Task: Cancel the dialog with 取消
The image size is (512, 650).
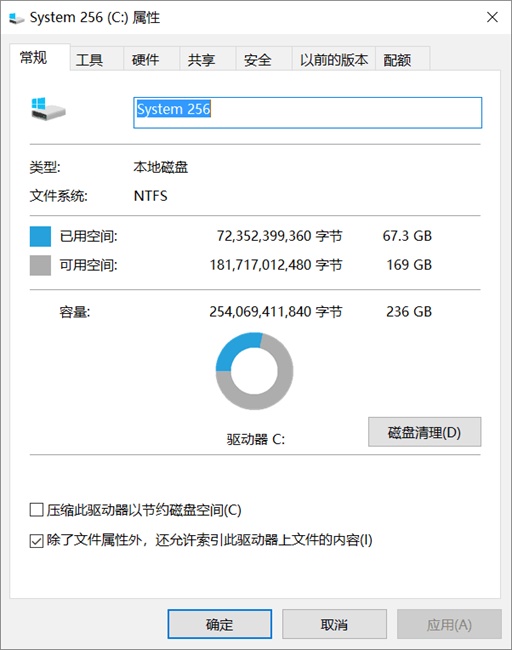Action: (334, 624)
